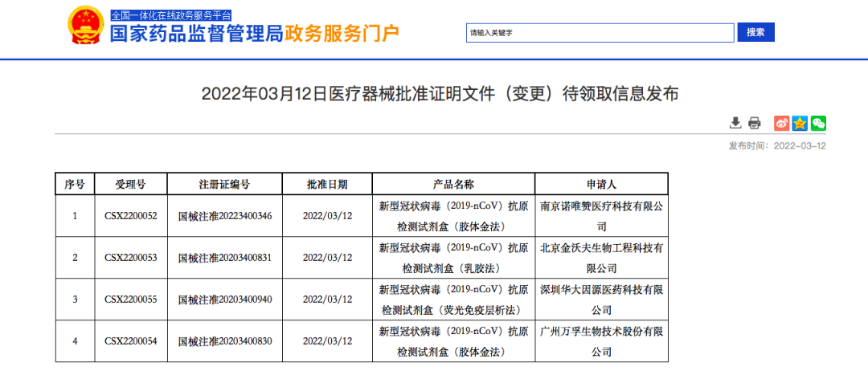Click applicant 南京诺唯赞医疗科技有限公司

click(601, 216)
